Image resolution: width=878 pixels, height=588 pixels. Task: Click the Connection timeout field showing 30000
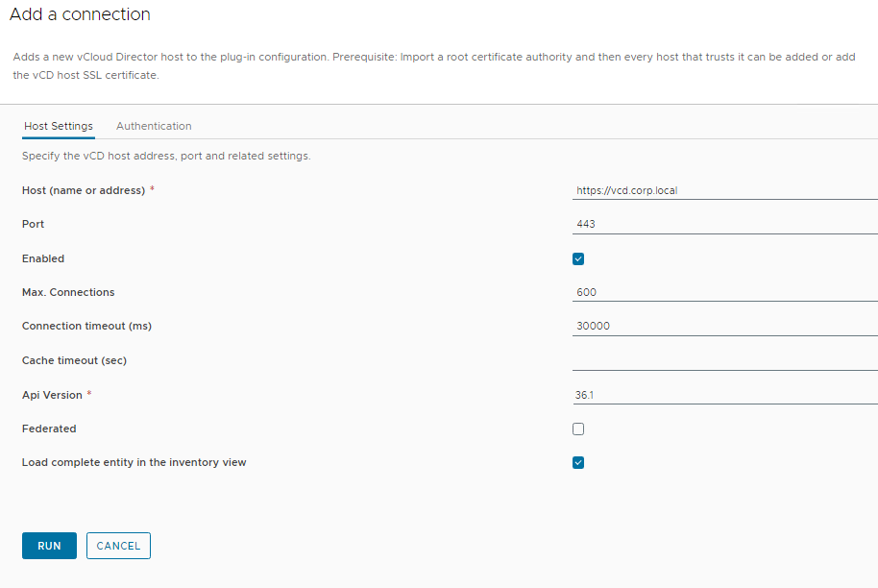725,326
